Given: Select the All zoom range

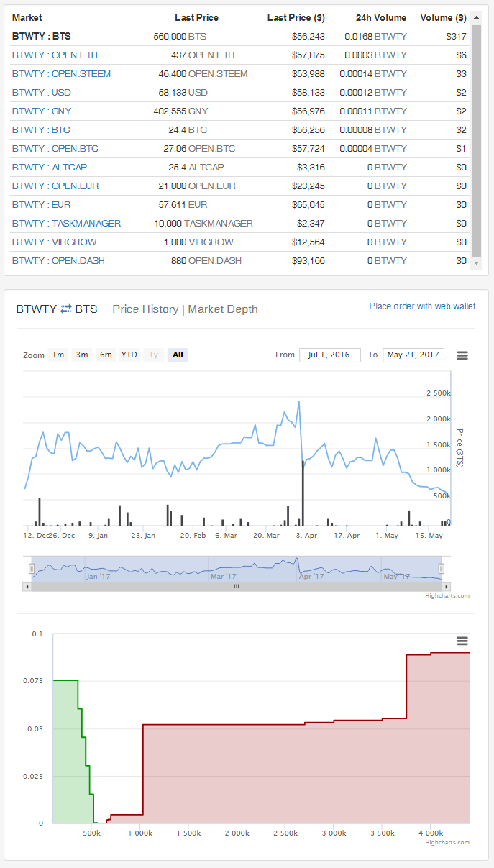Looking at the screenshot, I should [x=178, y=355].
